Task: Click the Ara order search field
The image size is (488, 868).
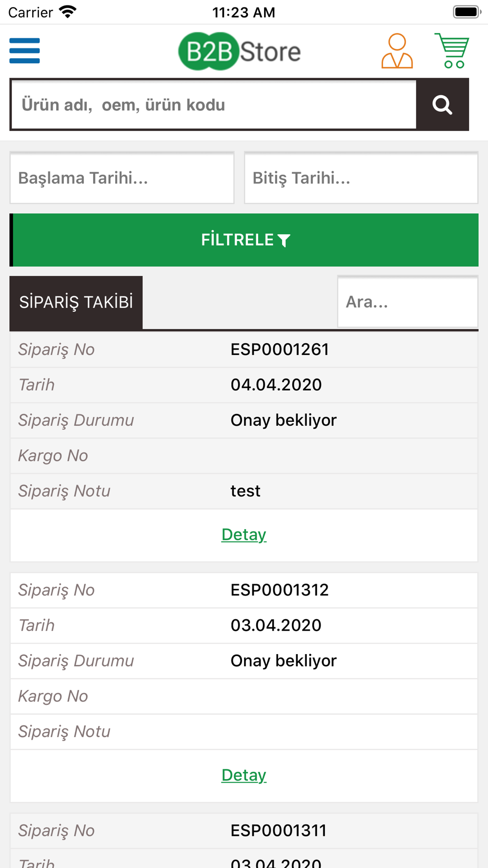Action: tap(407, 302)
